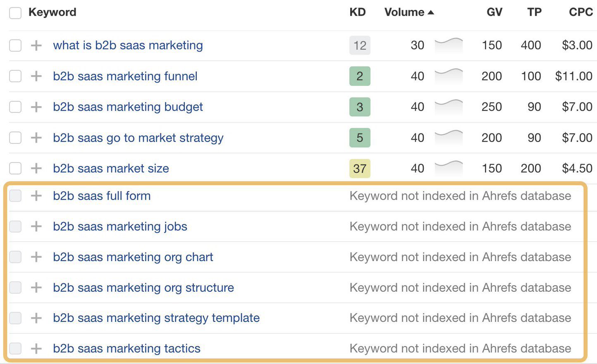Click the Keyword column header
Screen dimensions: 597x364
[x=52, y=12]
